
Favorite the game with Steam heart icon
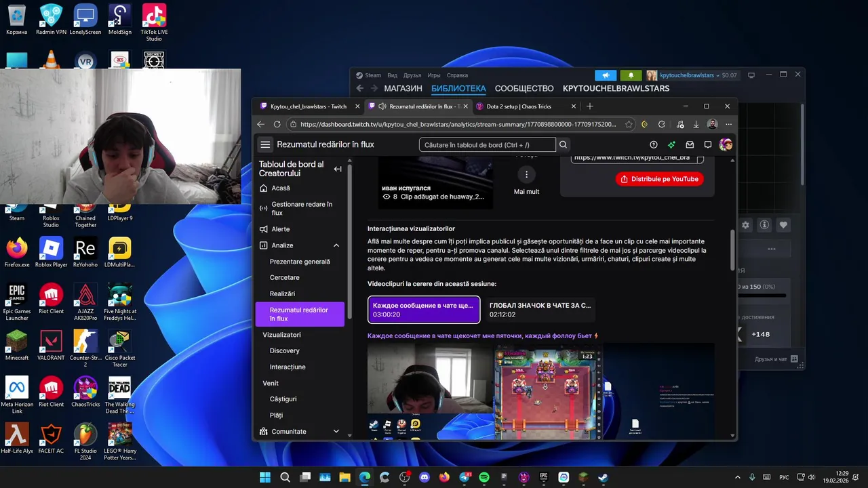783,225
